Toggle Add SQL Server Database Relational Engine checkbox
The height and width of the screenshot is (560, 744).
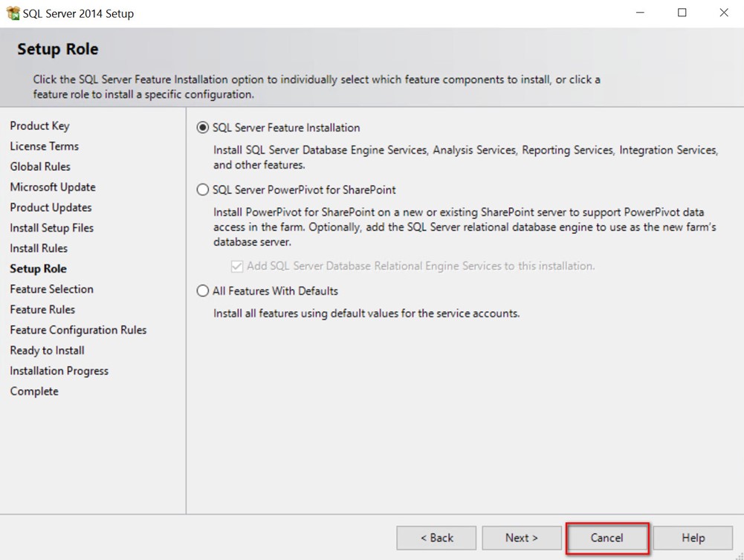237,266
